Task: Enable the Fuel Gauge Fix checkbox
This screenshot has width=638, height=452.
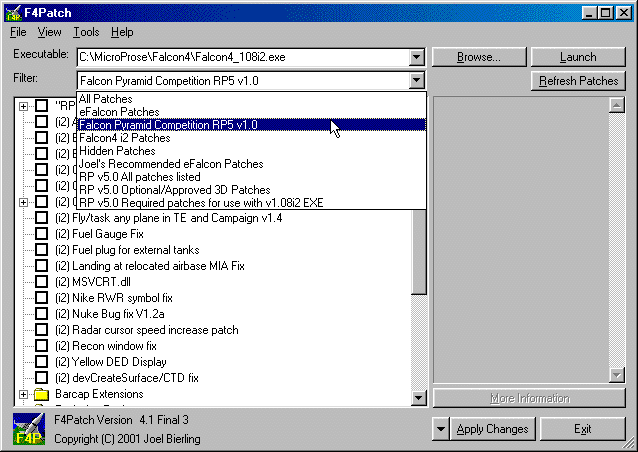Action: tap(41, 233)
